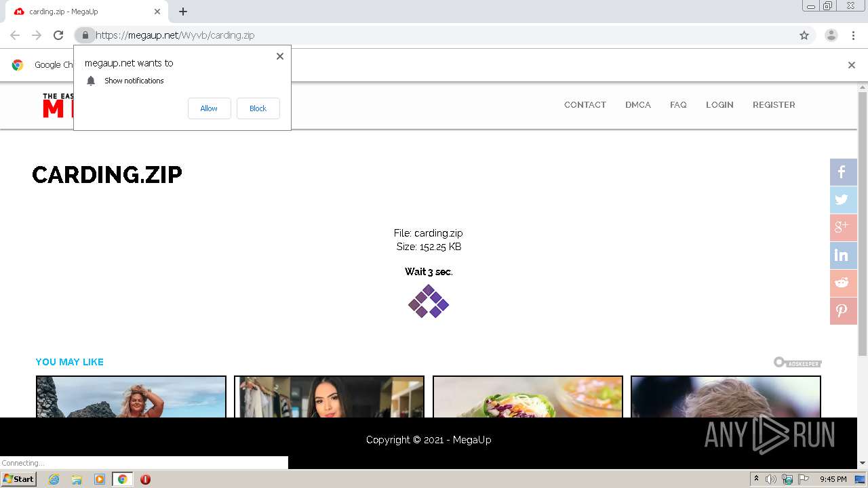Click the browser back arrow
This screenshot has height=488, width=868.
pos(15,35)
